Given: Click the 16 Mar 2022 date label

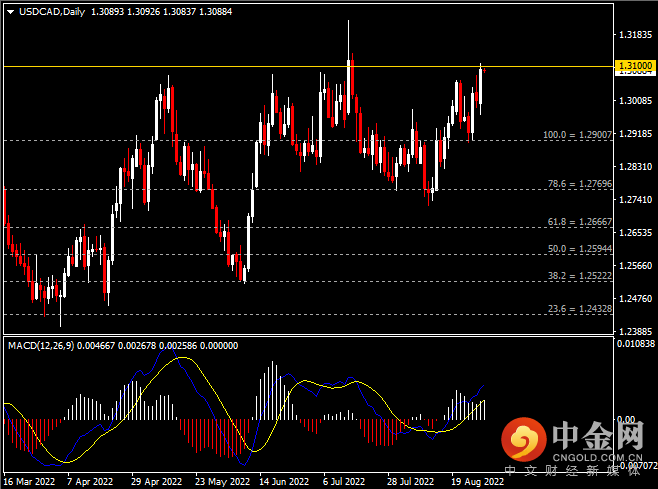Looking at the screenshot, I should (29, 481).
